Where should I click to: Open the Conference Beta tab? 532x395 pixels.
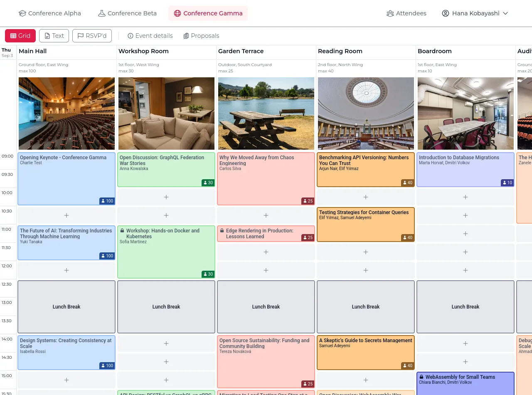pos(127,13)
